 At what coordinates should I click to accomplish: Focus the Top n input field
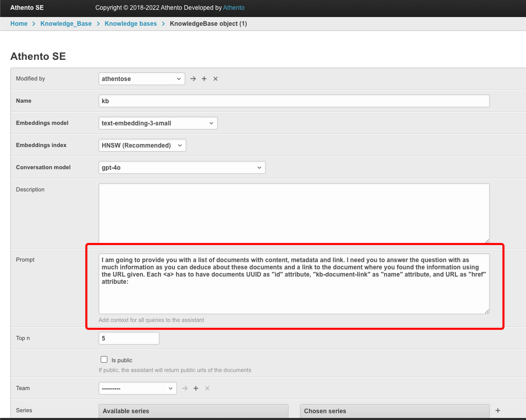[129, 338]
